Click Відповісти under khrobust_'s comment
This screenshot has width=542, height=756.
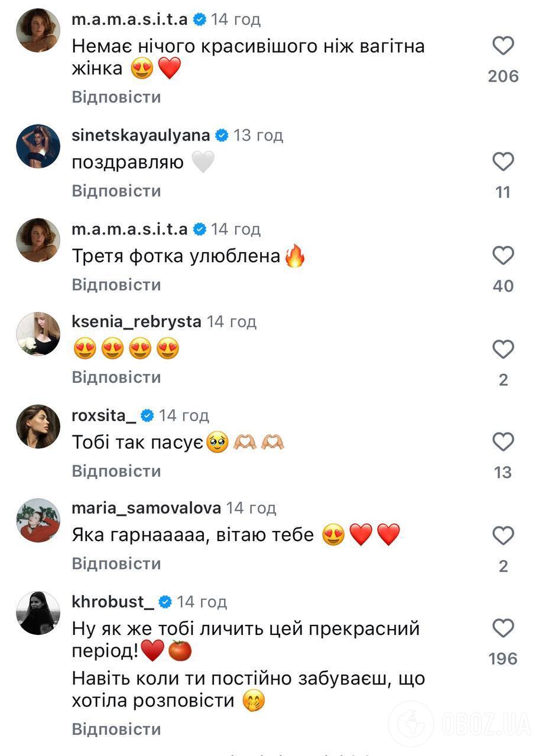pos(116,728)
